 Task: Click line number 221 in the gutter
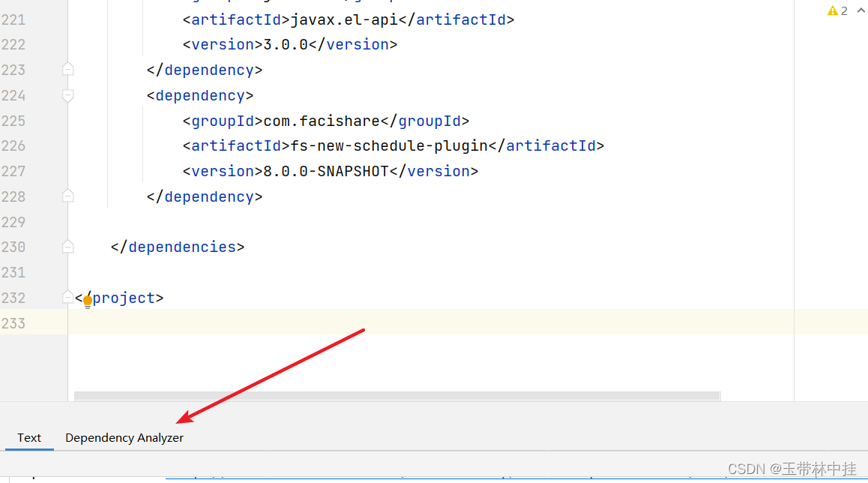coord(13,20)
